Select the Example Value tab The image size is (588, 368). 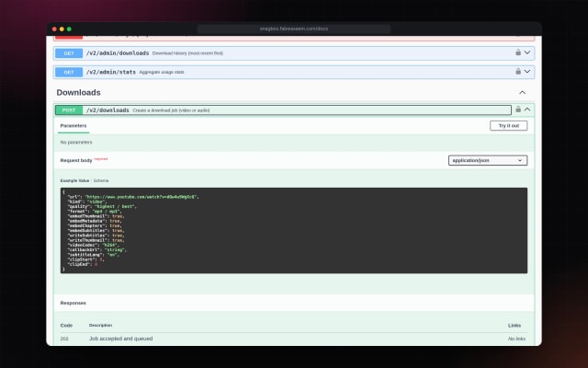click(x=74, y=180)
